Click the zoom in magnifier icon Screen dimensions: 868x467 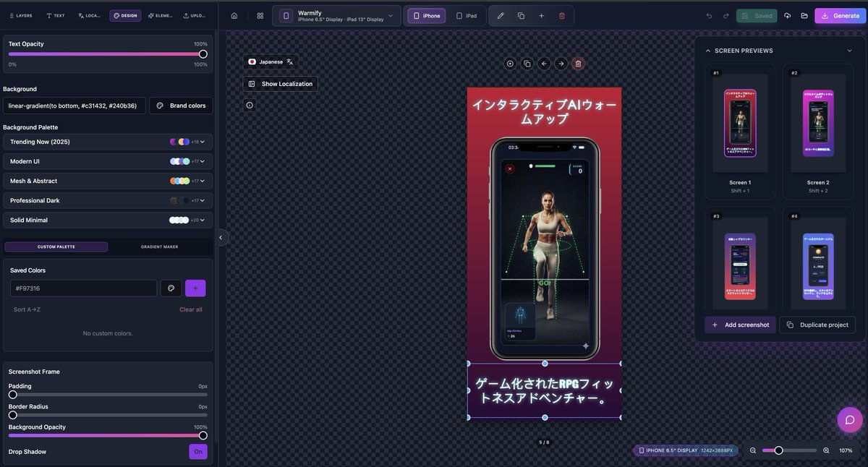826,450
